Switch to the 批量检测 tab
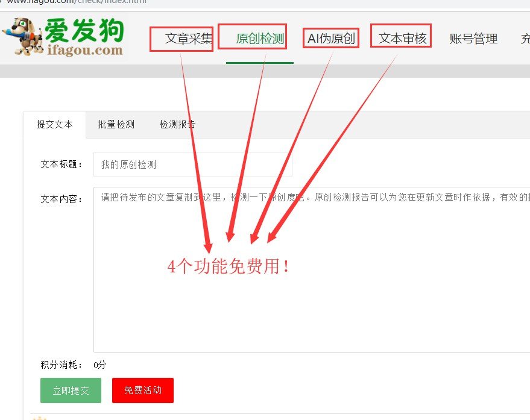Screen dimensions: 530x420 pyautogui.click(x=116, y=125)
